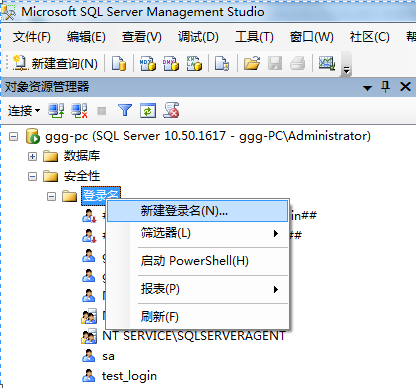Select the 数据库 folder

coord(82,156)
